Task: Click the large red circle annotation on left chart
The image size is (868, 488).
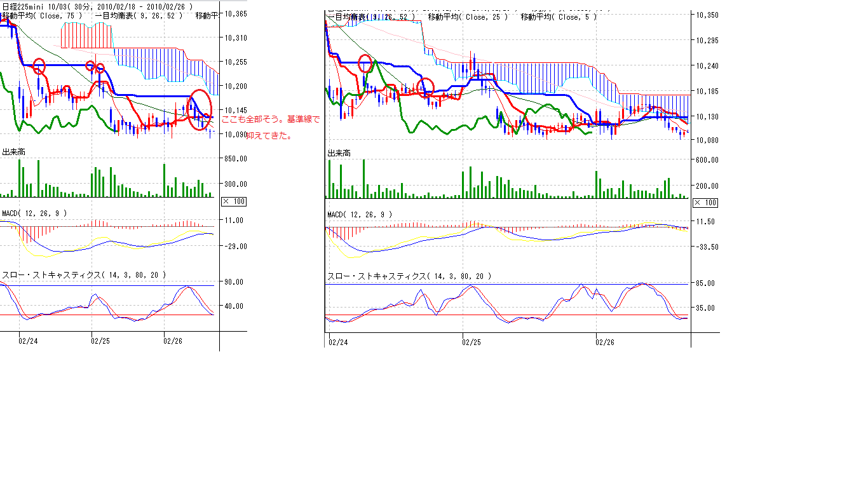Action: [x=201, y=110]
